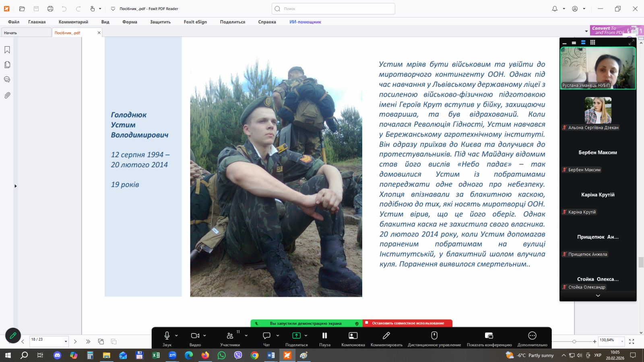Switch to the Главная ribbon tab
Image resolution: width=644 pixels, height=362 pixels.
[x=37, y=22]
